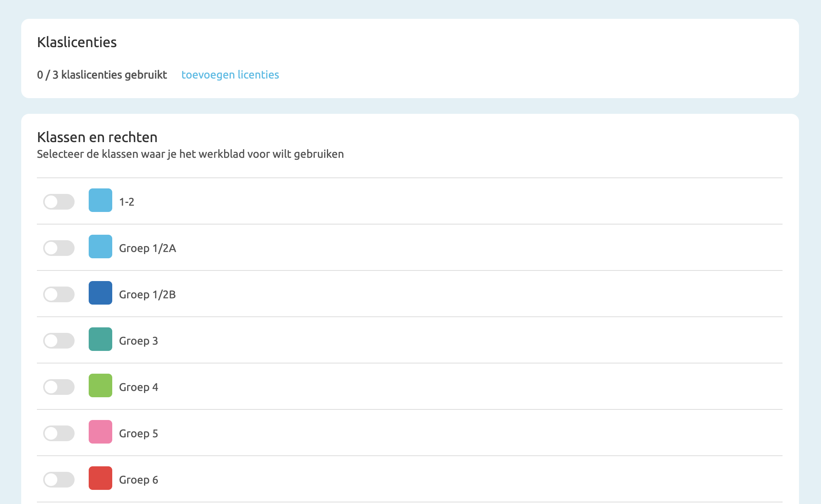The image size is (821, 504).
Task: Click the blue swatch for Groep 1/2A
Action: point(100,248)
